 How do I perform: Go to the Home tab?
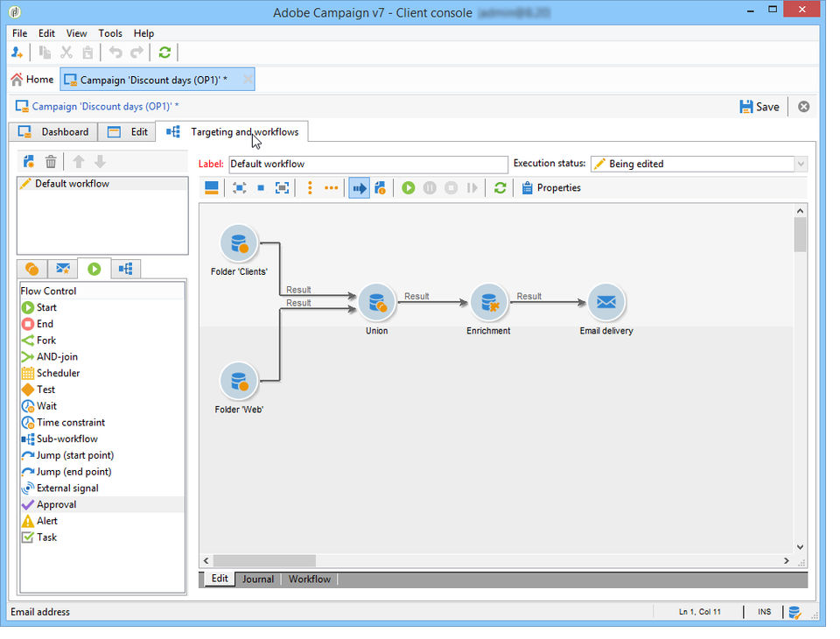tap(32, 80)
